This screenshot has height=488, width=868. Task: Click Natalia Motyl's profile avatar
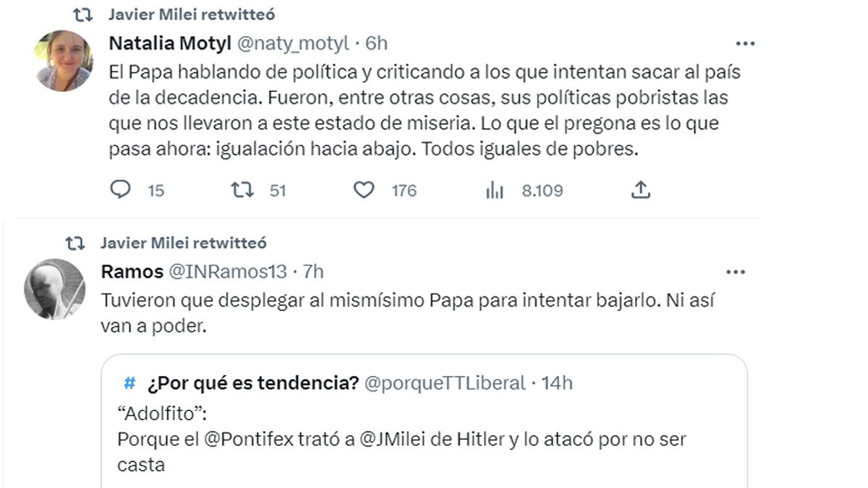tap(64, 61)
